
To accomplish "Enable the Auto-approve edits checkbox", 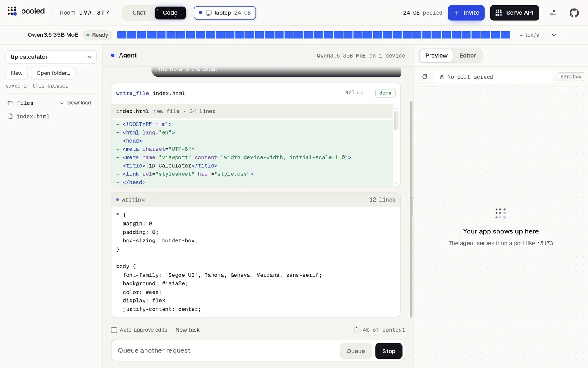I will [x=114, y=330].
